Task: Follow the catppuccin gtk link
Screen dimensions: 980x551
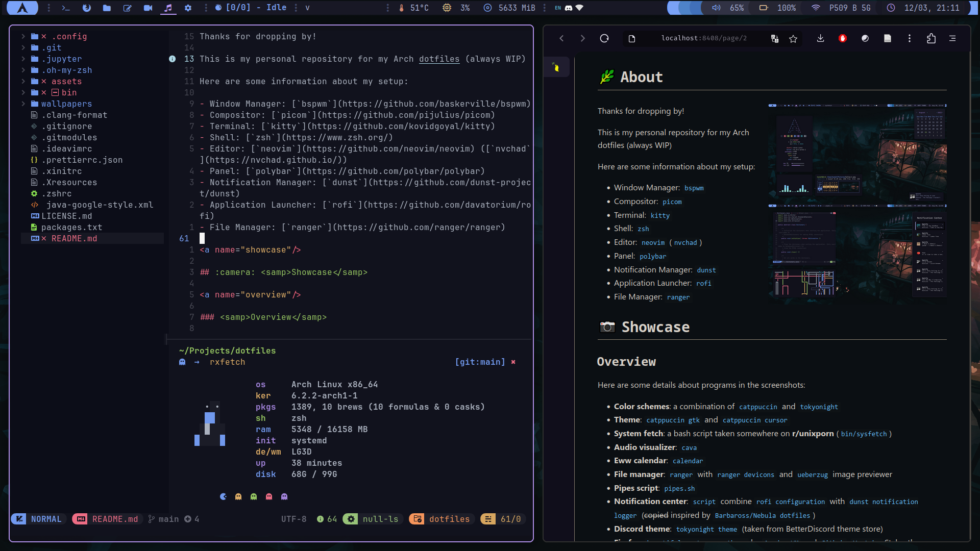Action: tap(673, 420)
